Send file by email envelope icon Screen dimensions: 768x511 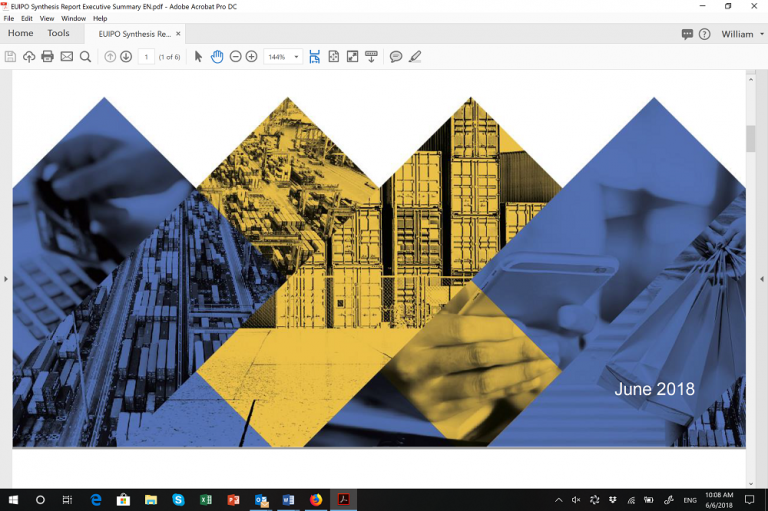click(x=66, y=57)
